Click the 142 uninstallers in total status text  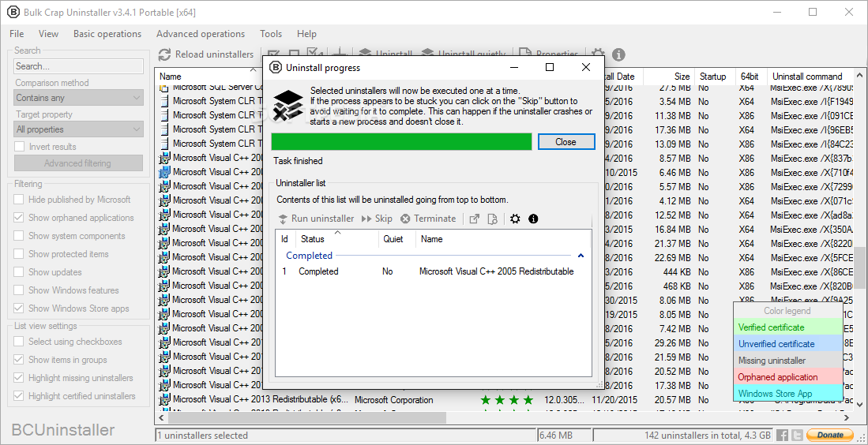[x=708, y=435]
